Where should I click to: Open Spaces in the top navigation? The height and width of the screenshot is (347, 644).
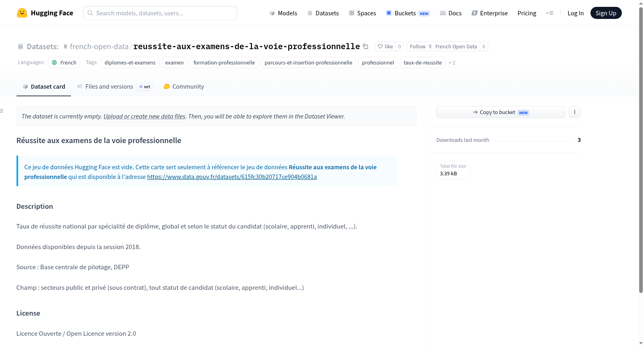[362, 13]
